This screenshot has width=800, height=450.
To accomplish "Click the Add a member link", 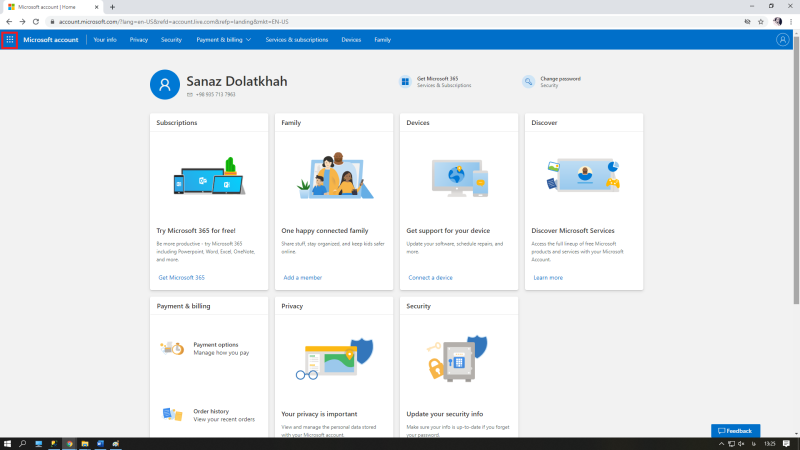I will [303, 278].
